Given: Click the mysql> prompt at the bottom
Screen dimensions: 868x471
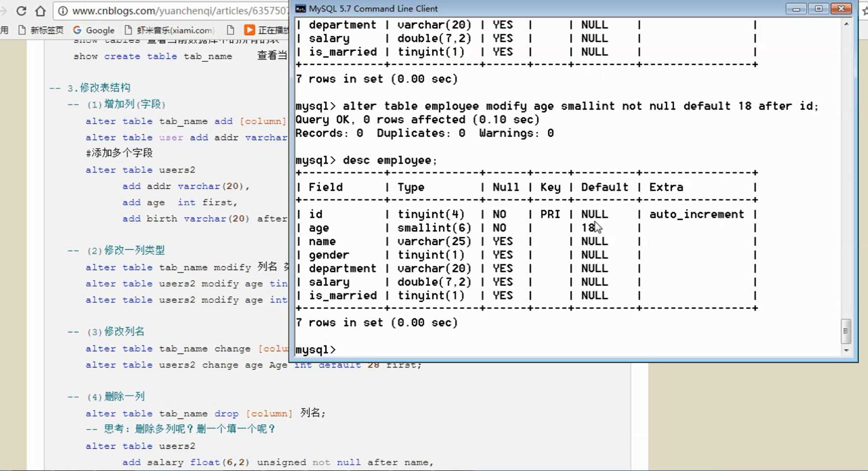Looking at the screenshot, I should tap(315, 349).
